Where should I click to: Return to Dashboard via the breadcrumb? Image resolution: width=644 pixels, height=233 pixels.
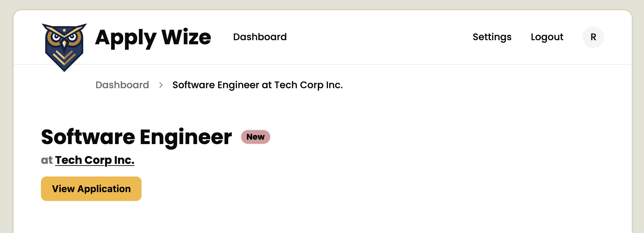122,85
